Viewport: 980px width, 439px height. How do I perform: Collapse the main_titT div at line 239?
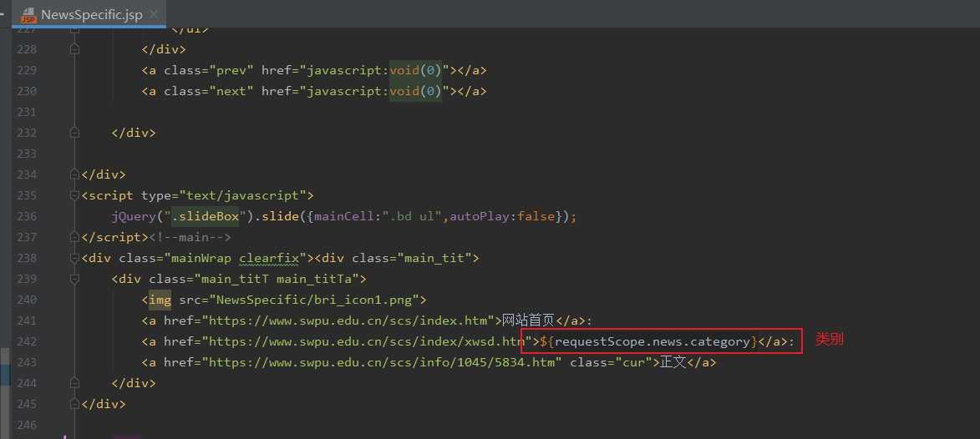click(x=74, y=279)
